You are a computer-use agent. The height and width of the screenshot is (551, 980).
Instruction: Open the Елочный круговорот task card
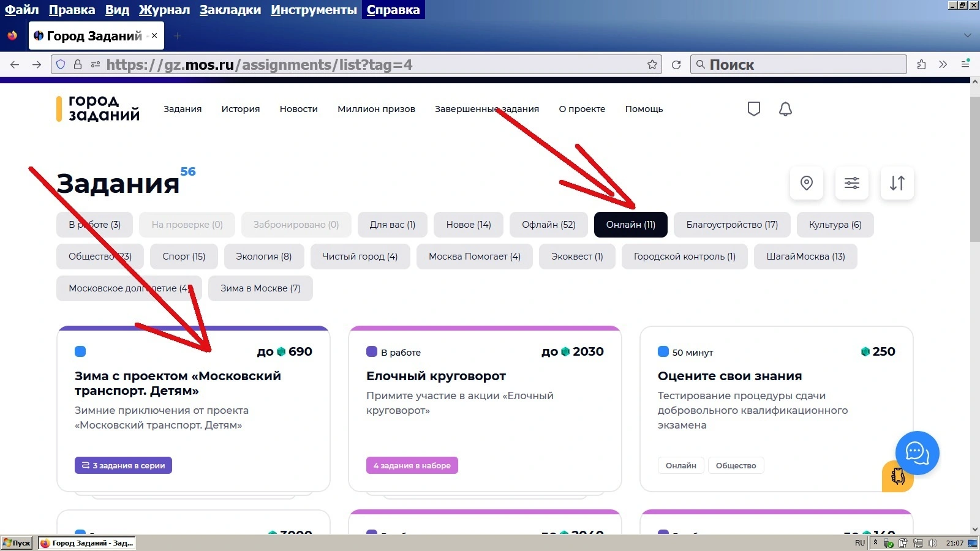click(484, 409)
